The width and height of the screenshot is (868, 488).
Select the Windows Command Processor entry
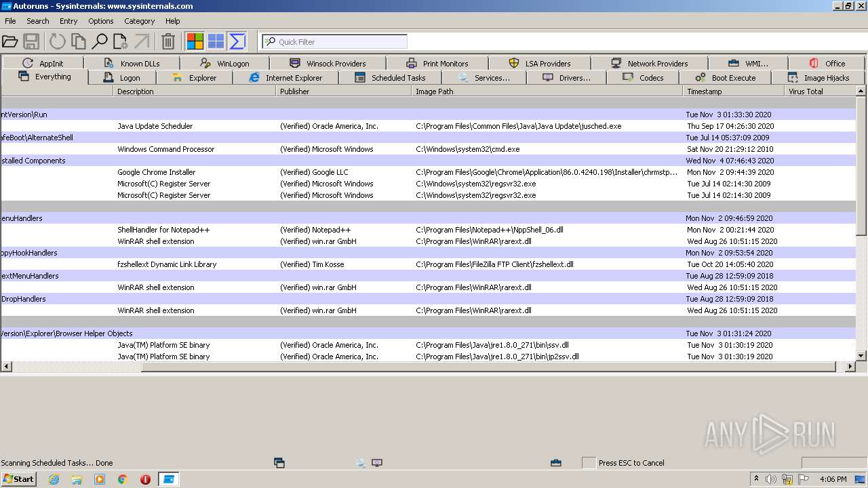(165, 149)
